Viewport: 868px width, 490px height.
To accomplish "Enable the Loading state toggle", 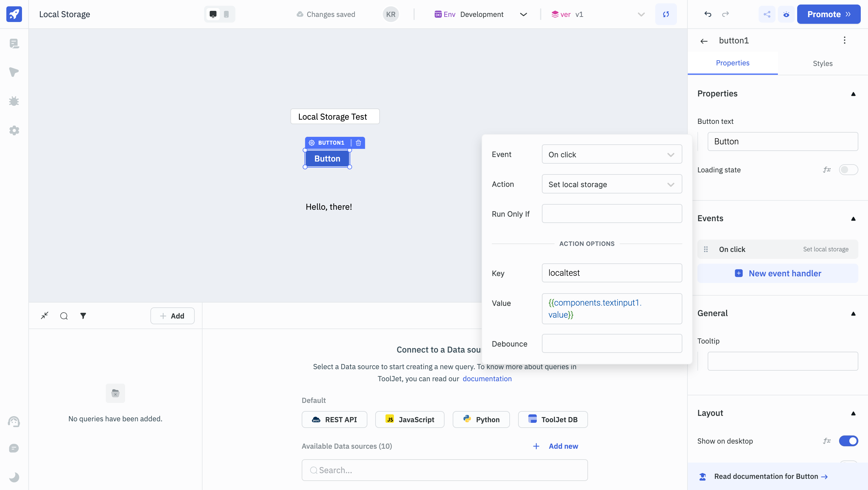I will [848, 170].
